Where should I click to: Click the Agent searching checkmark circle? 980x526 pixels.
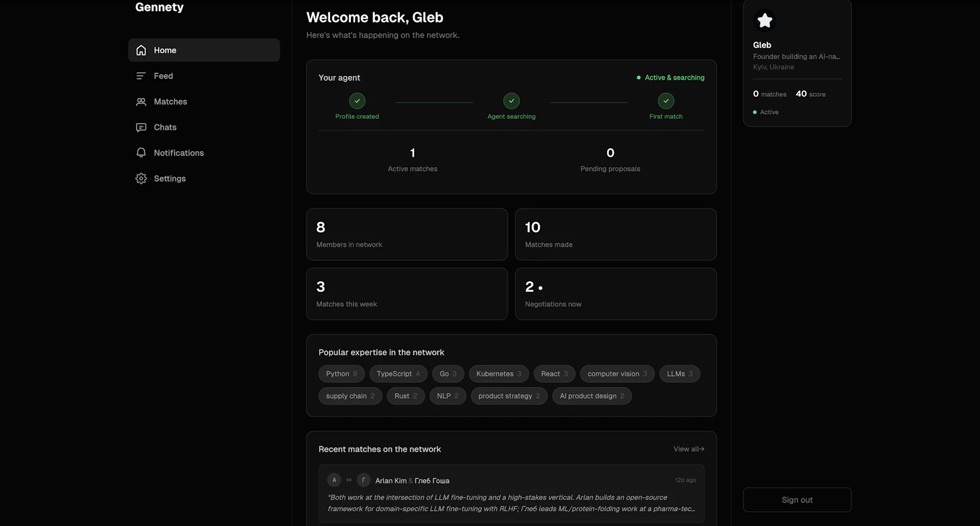pos(511,100)
